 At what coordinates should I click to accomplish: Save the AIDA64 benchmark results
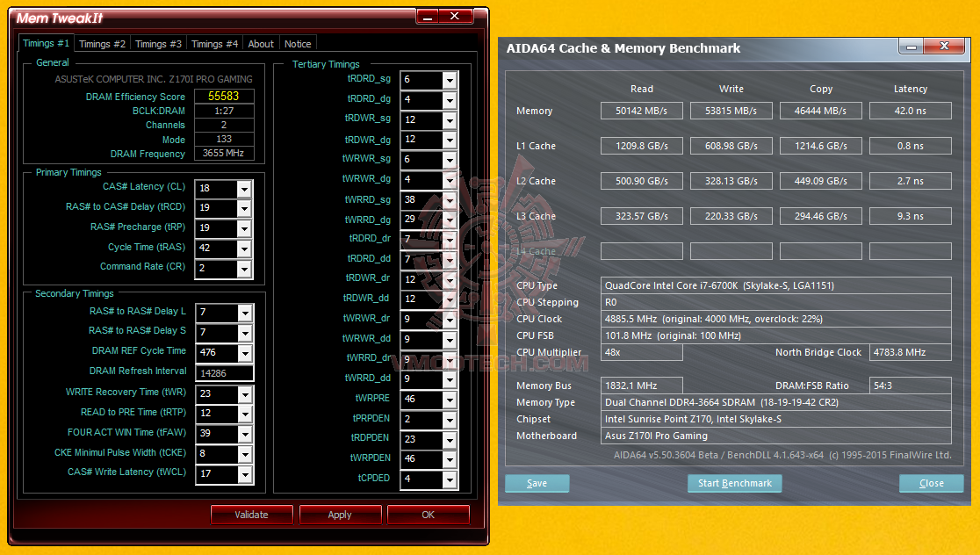[537, 482]
